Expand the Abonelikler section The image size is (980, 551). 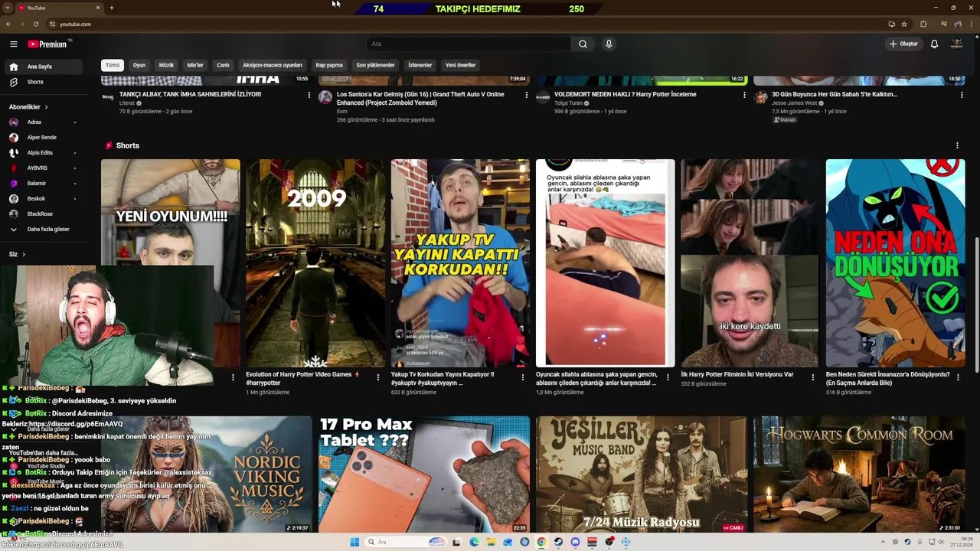pyautogui.click(x=28, y=107)
